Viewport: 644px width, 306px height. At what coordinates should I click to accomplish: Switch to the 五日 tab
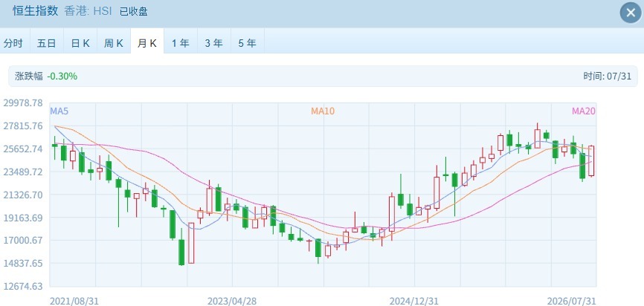[47, 43]
